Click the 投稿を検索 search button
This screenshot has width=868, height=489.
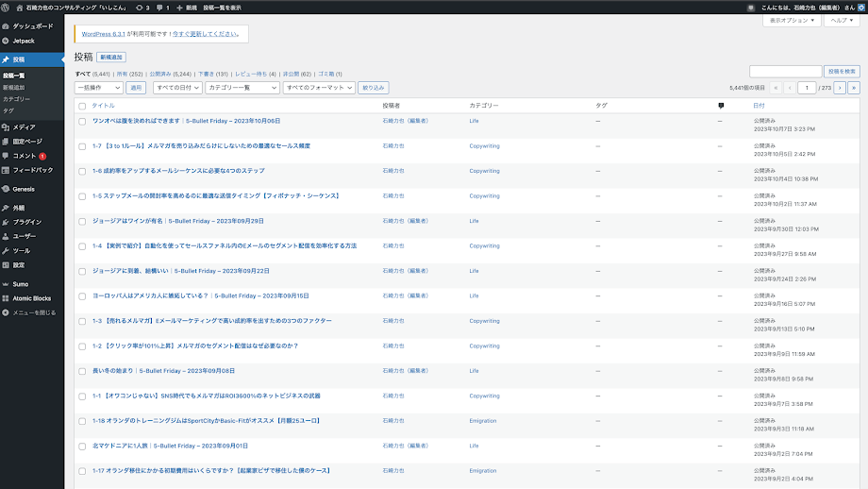coord(842,71)
